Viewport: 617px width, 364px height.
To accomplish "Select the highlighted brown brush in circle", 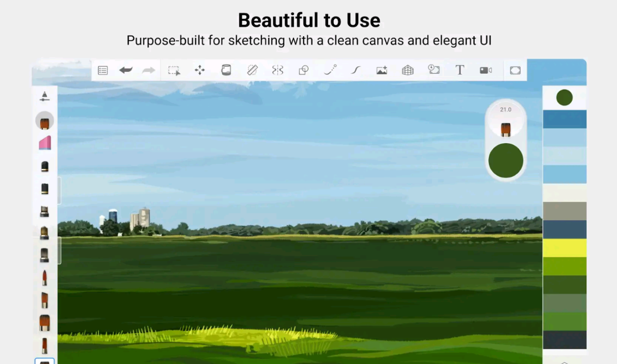I will click(x=45, y=121).
